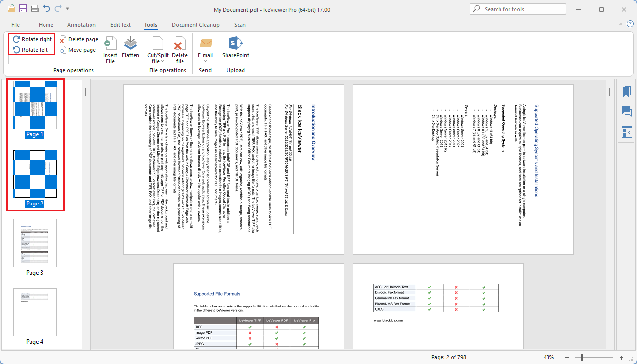The image size is (637, 364).
Task: Click the Search for tools box
Action: coord(518,9)
